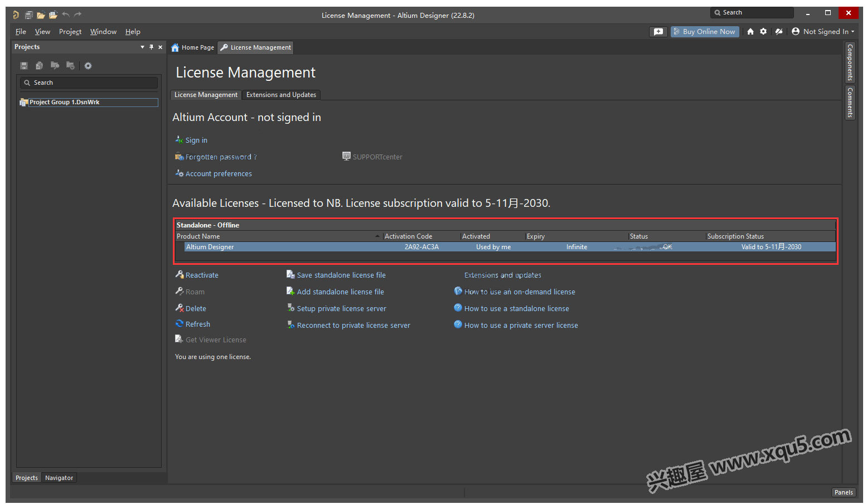Select the Altium Designer license row
Viewport: 867px width, 504px height.
pyautogui.click(x=510, y=247)
